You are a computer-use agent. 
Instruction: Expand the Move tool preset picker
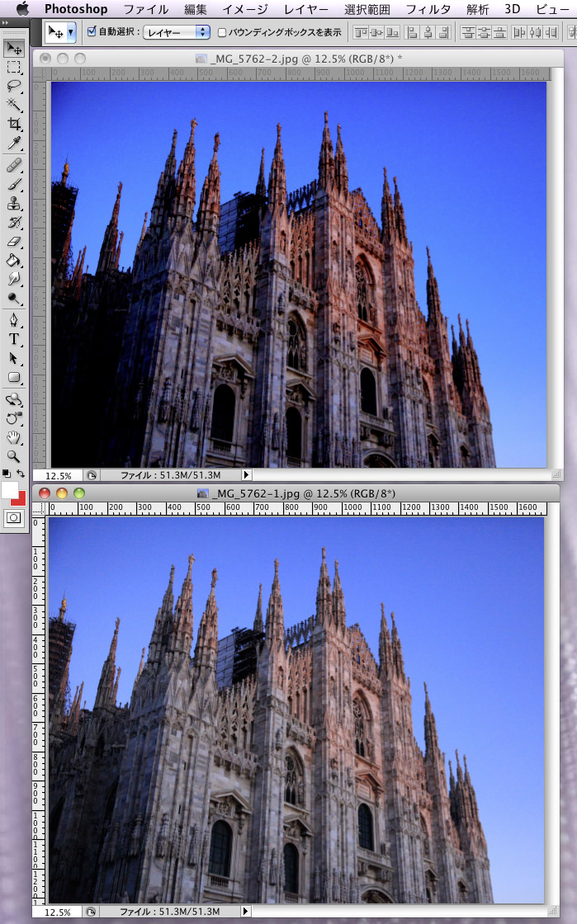tap(71, 32)
